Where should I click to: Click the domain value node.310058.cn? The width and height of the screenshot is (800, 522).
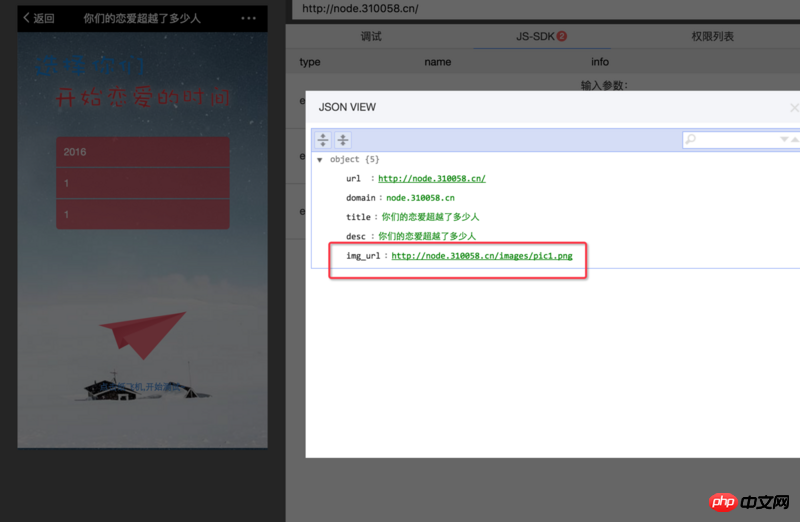(420, 198)
